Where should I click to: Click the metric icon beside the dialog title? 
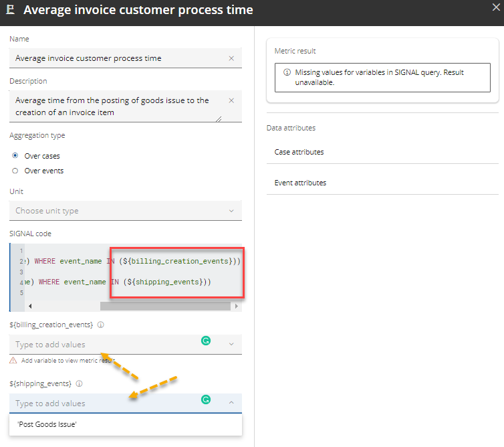(11, 9)
